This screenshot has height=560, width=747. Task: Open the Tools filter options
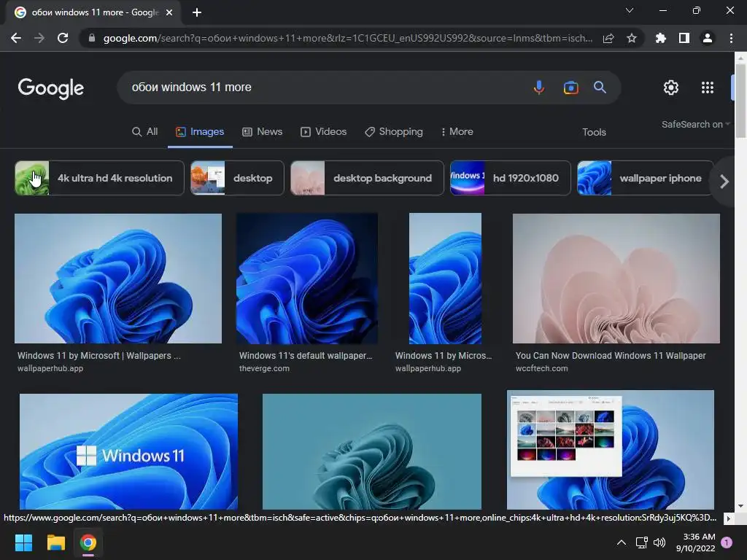coord(594,133)
